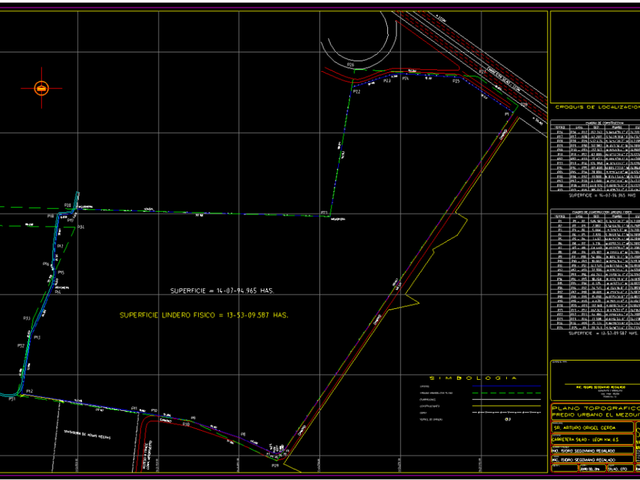Click the CARRETERA SILAO - LEON location field

[592, 439]
